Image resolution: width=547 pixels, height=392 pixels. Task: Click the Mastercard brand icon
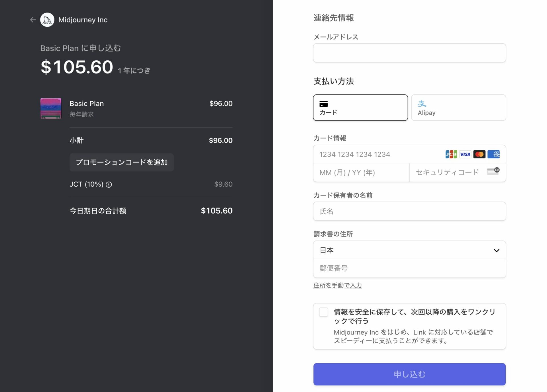point(479,154)
